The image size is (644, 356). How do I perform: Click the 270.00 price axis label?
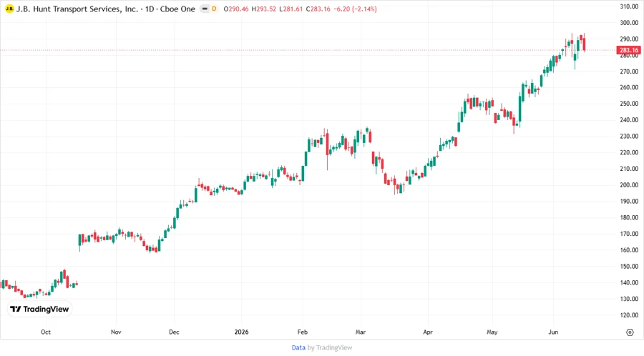point(629,71)
